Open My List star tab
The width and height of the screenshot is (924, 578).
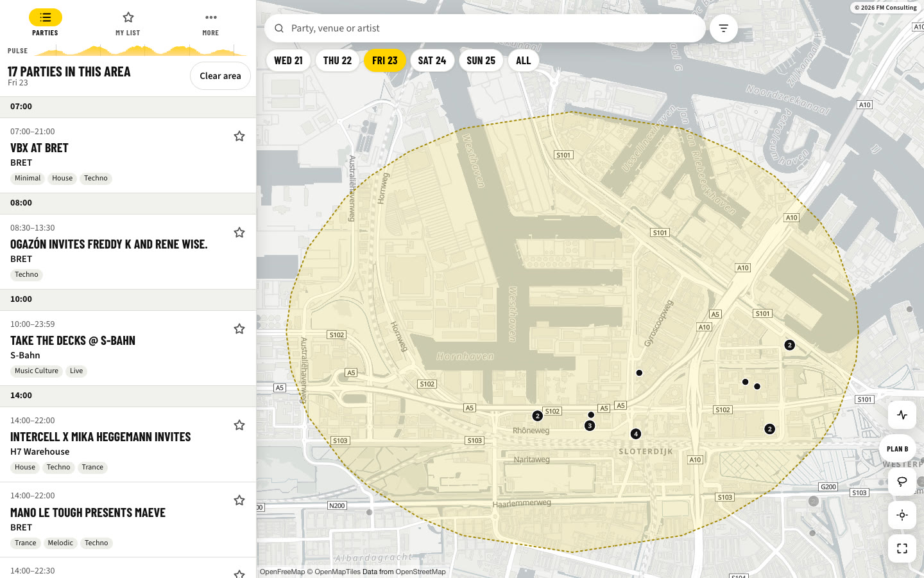point(128,17)
